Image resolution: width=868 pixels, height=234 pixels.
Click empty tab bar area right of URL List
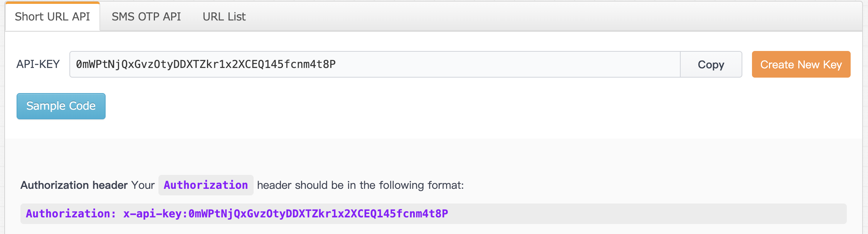click(540, 17)
